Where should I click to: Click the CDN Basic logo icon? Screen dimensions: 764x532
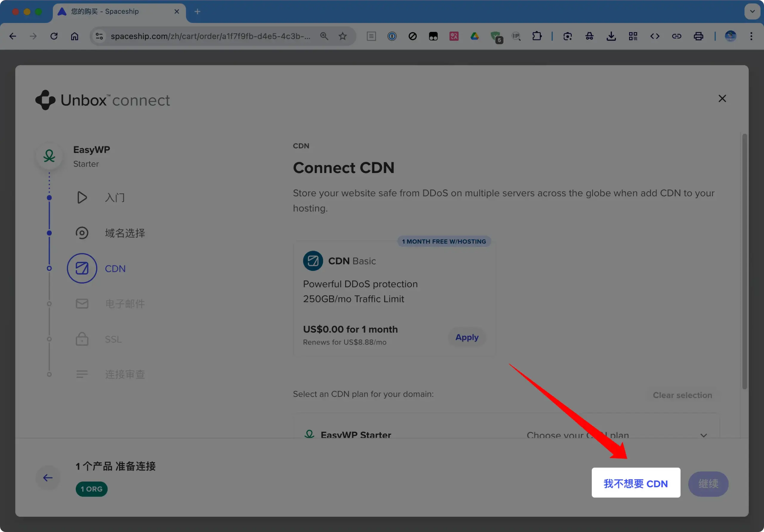(313, 261)
